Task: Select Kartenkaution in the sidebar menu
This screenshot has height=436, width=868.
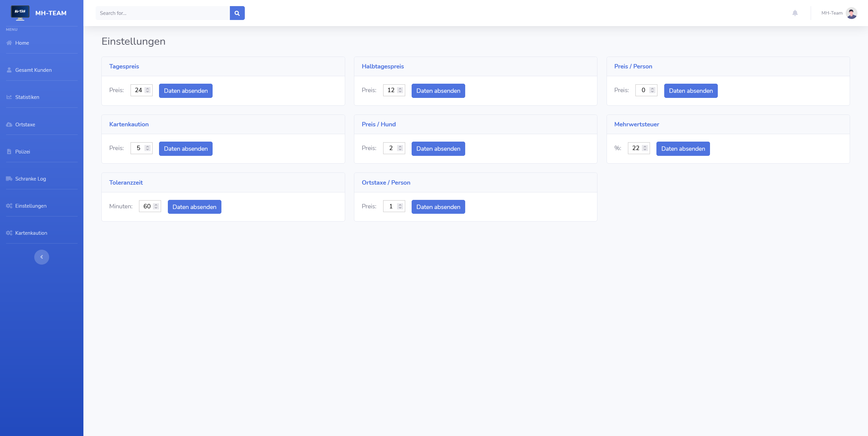Action: click(31, 233)
